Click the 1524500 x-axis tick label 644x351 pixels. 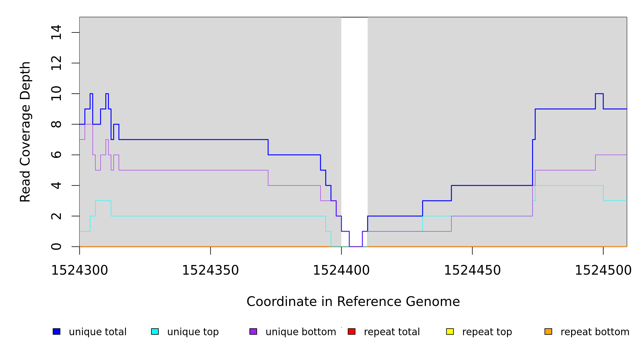coord(603,270)
